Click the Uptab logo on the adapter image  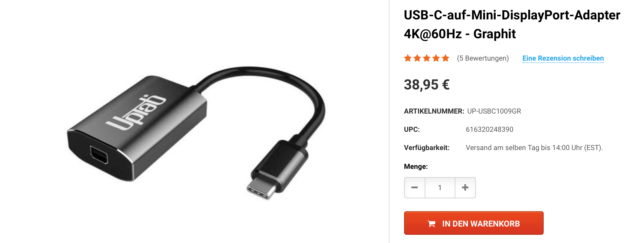[136, 113]
